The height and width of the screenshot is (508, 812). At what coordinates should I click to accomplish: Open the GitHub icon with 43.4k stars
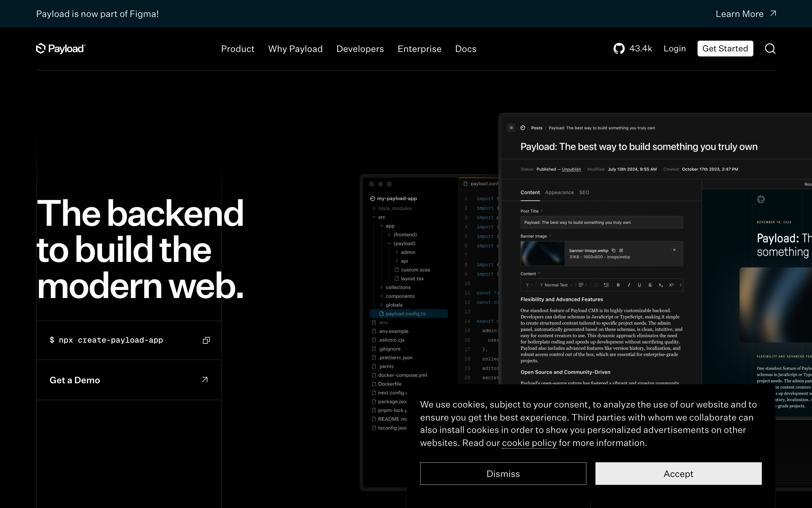tap(619, 49)
